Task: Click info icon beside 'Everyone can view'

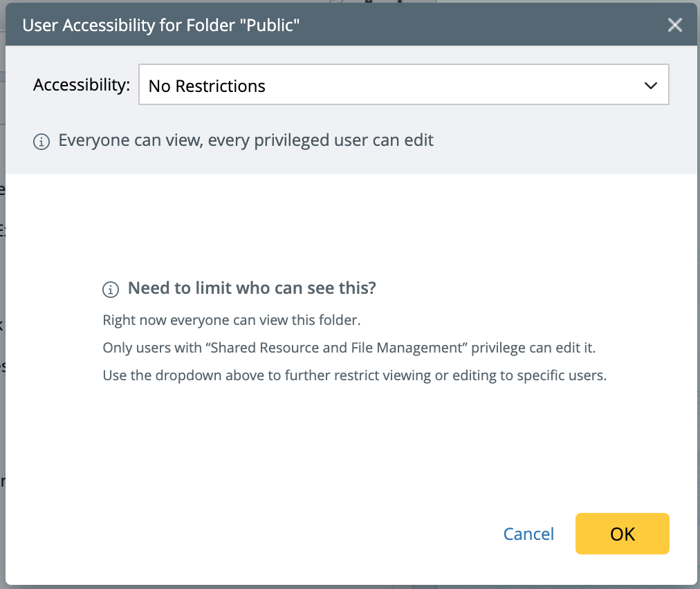Action: pos(42,142)
